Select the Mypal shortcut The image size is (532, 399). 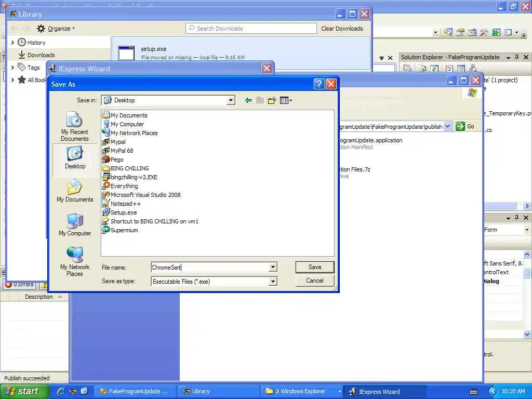click(x=114, y=141)
